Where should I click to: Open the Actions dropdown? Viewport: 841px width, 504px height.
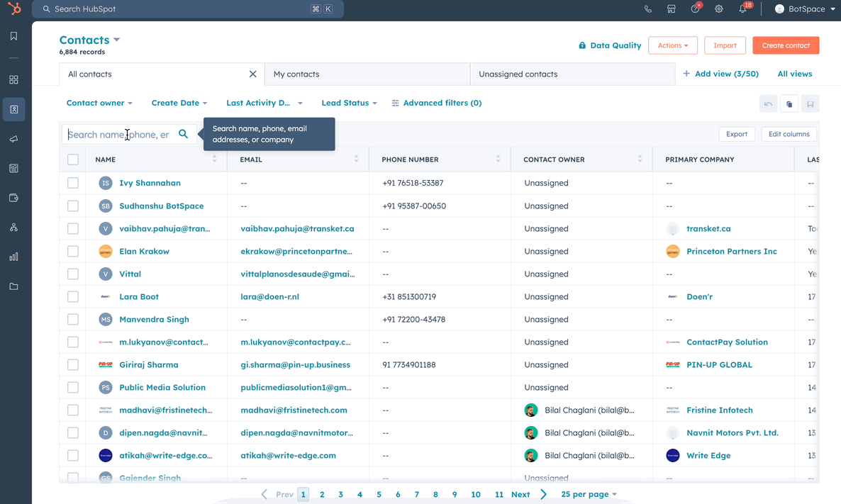(672, 45)
